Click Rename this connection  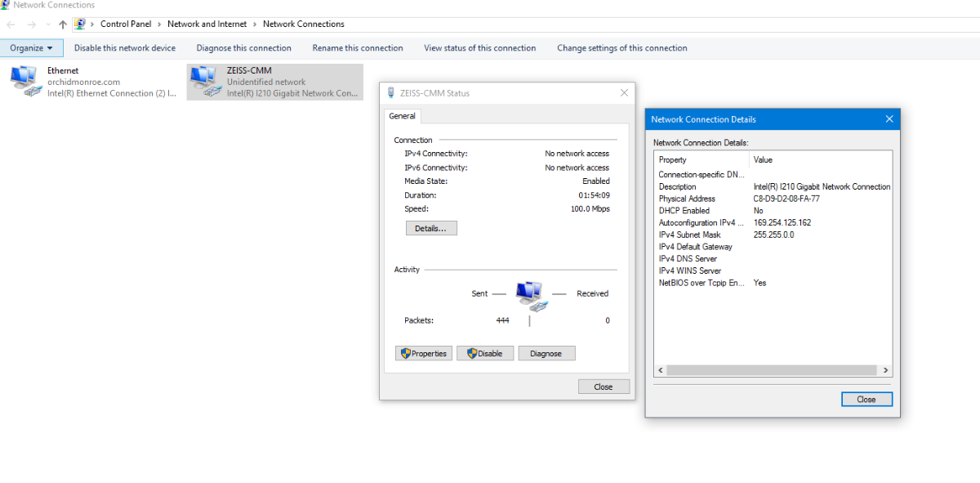(358, 48)
